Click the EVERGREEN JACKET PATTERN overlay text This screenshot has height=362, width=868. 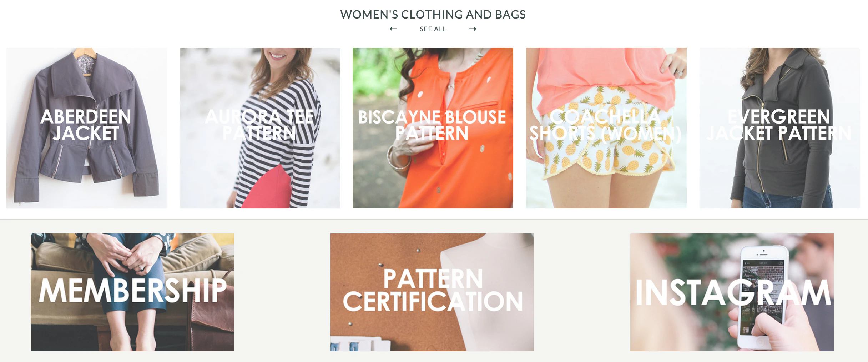tap(779, 125)
